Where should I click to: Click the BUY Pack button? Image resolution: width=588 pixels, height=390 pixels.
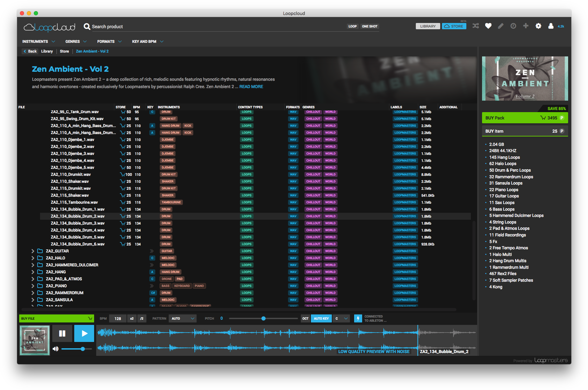(x=525, y=118)
